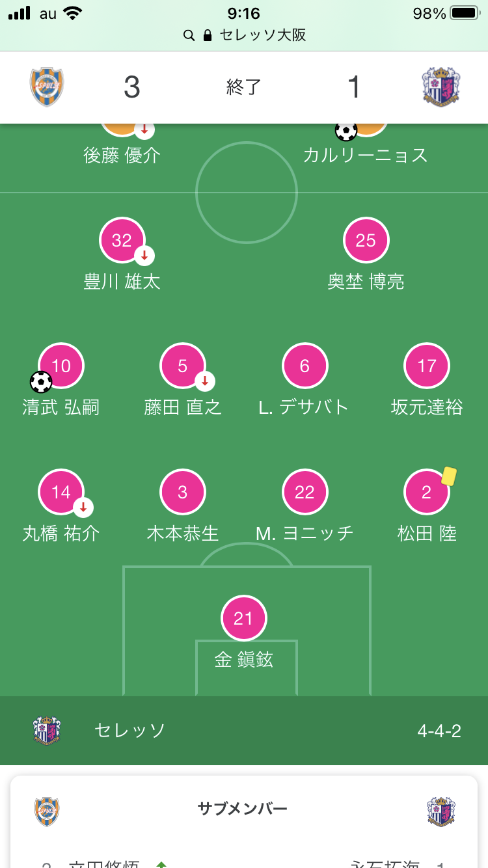488x868 pixels.
Task: Tap the Cerezo crest in formation bar
Action: tap(47, 730)
